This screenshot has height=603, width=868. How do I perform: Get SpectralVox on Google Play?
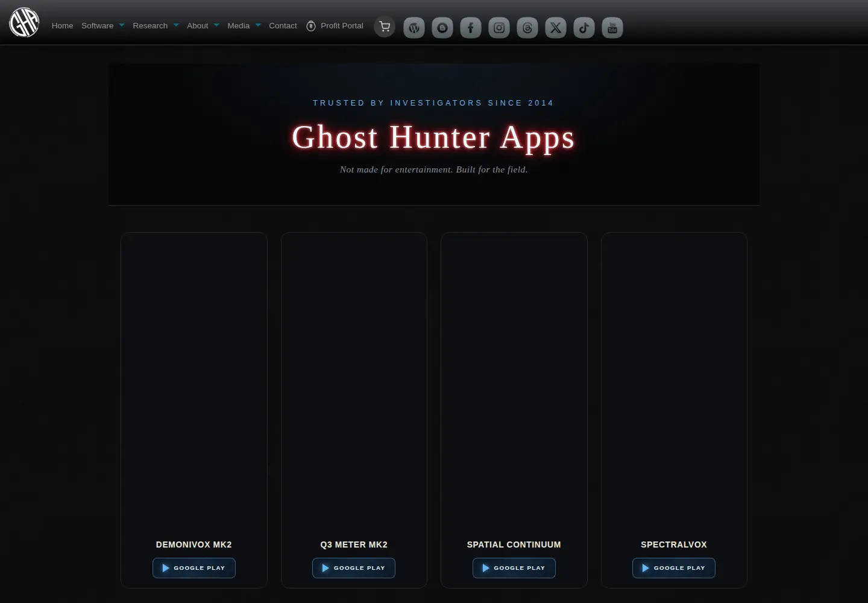(x=674, y=568)
